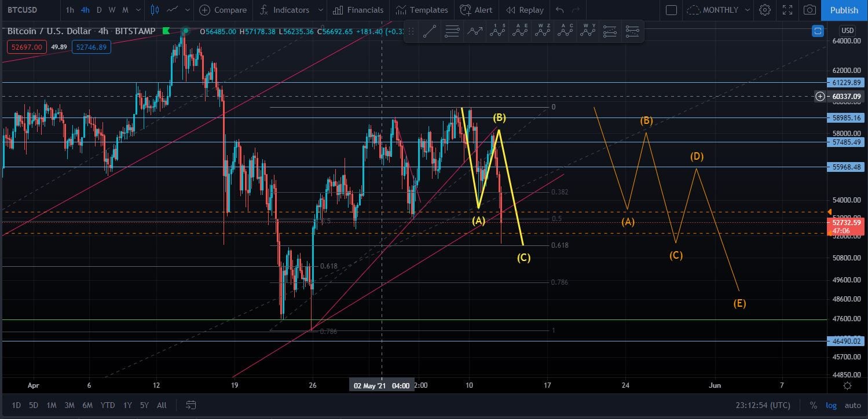Click the Publish button
The width and height of the screenshot is (868, 419).
[844, 10]
